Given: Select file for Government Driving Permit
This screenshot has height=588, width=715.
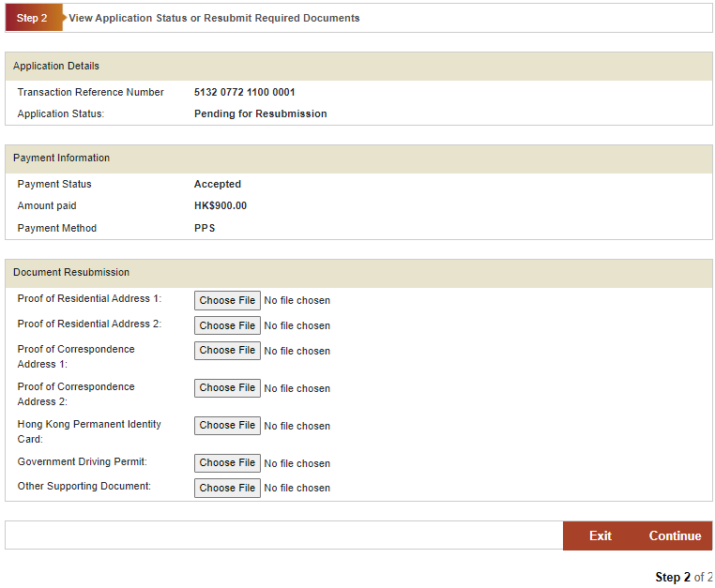Looking at the screenshot, I should (227, 462).
